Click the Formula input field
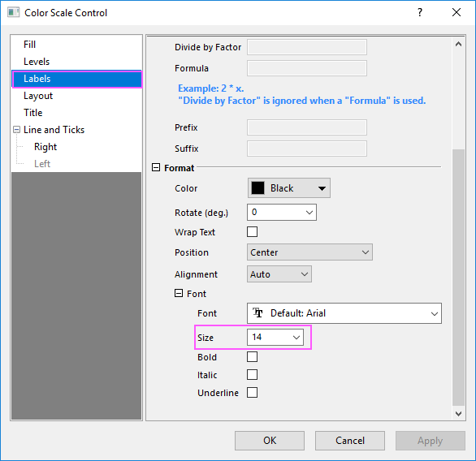476x461 pixels. (307, 68)
